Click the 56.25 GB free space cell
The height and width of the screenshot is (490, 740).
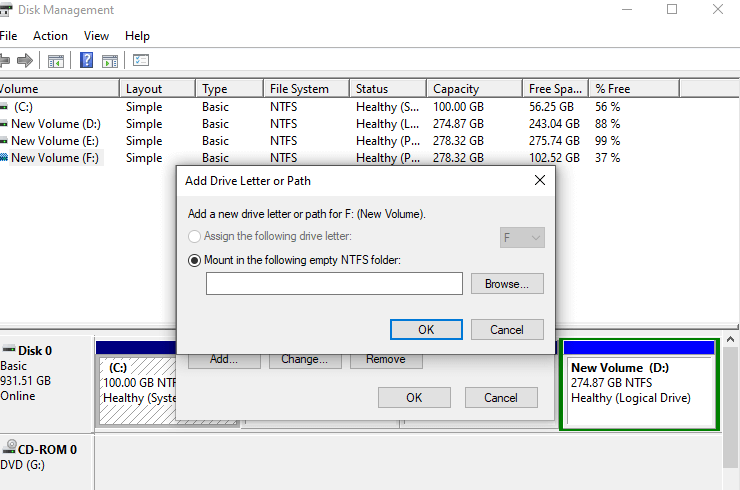(551, 107)
